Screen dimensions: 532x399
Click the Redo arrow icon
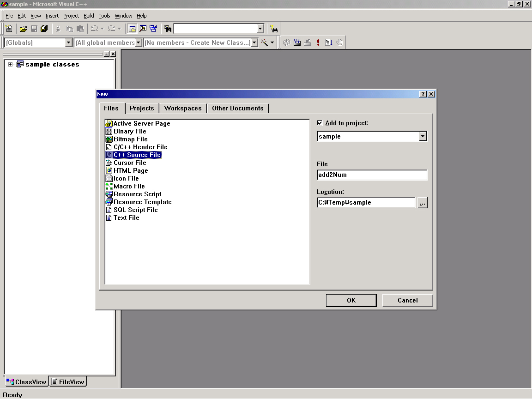(111, 29)
